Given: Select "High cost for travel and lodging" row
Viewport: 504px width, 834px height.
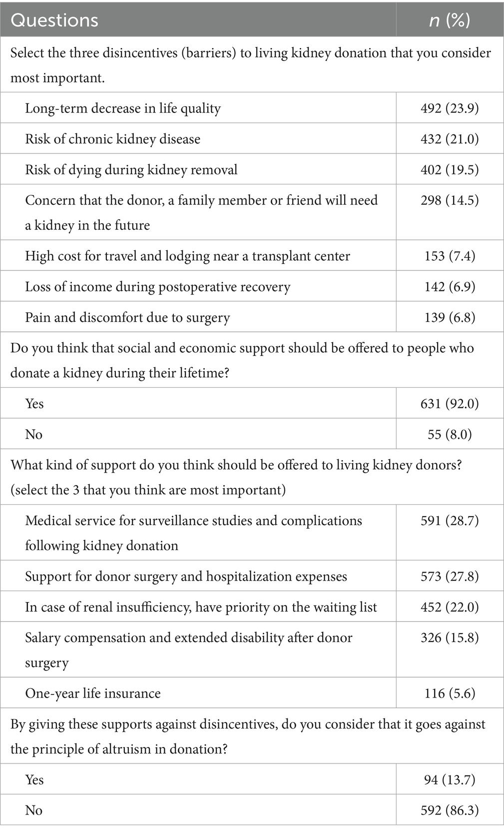Looking at the screenshot, I should [188, 256].
